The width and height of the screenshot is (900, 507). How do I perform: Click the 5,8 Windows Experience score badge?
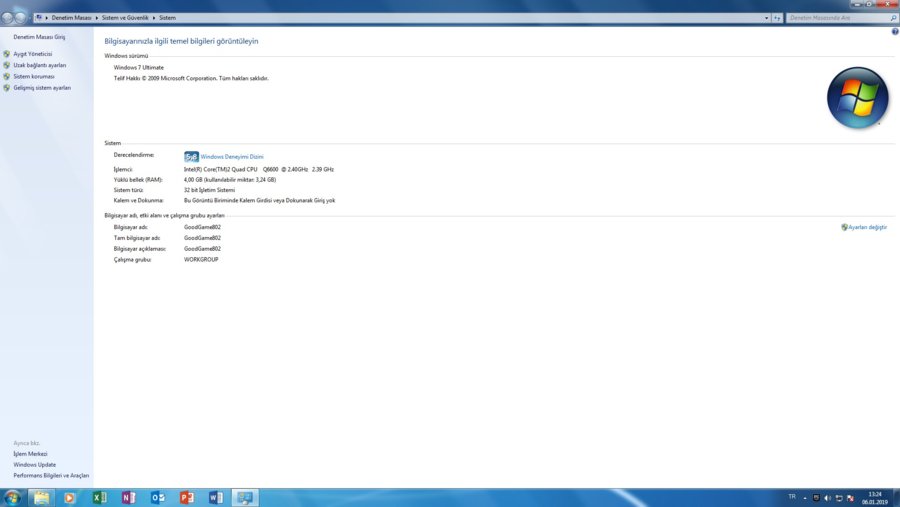click(191, 156)
